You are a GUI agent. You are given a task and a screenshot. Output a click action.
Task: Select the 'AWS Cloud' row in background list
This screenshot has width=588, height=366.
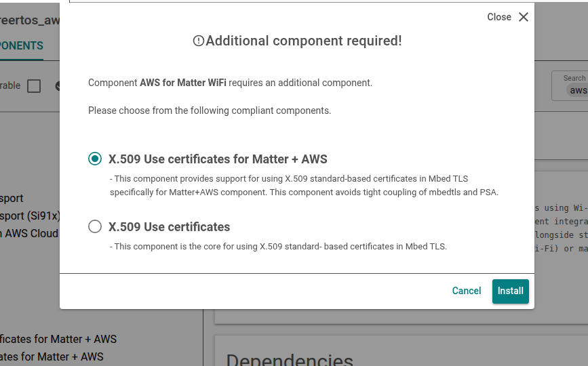(29, 233)
